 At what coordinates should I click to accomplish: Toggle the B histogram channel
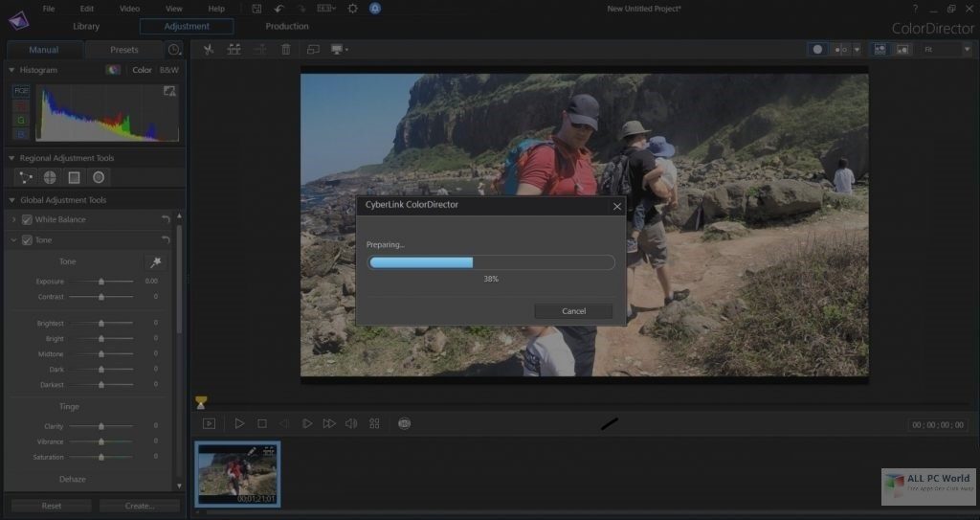[21, 134]
